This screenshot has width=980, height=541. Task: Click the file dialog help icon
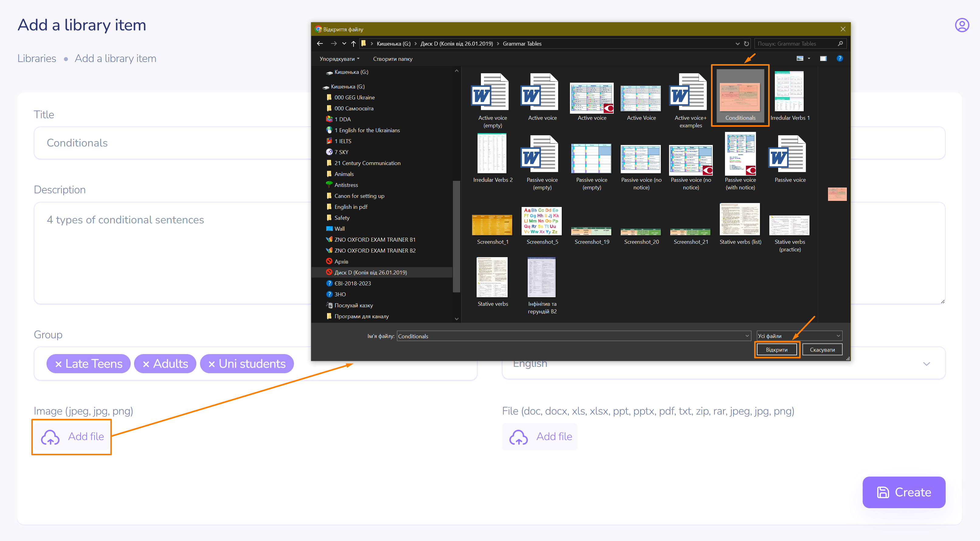point(839,58)
